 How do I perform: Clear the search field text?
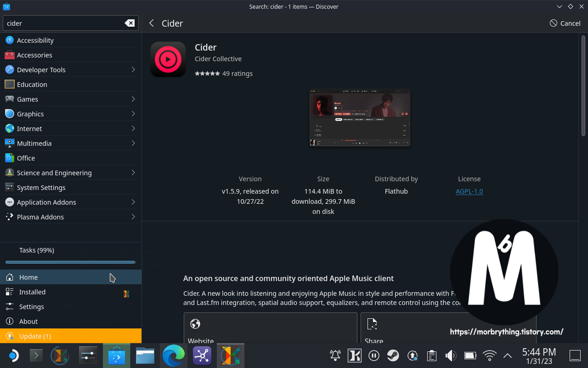coord(130,23)
